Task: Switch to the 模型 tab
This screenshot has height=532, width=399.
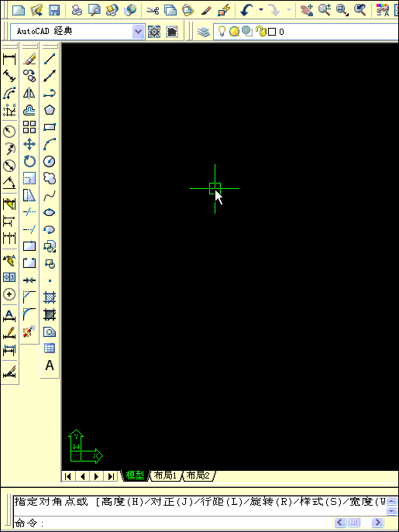Action: pos(135,475)
